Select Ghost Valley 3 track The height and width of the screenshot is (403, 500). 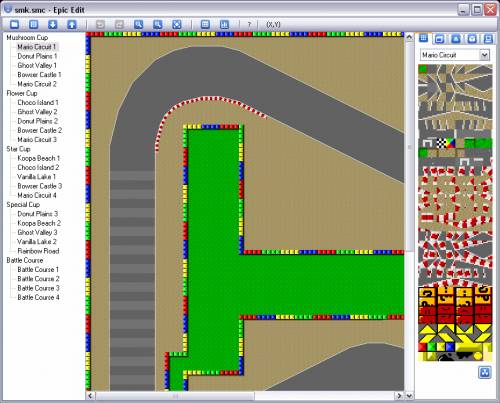pos(37,232)
